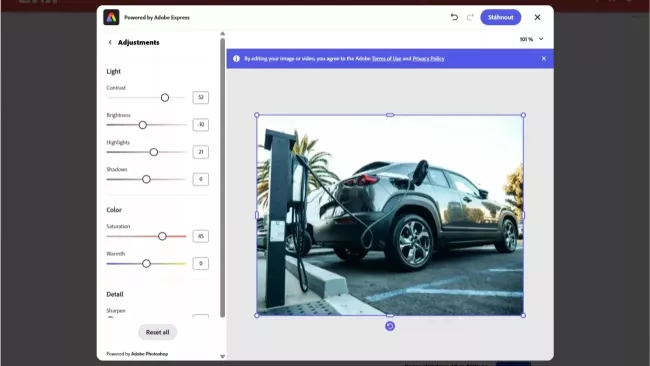Go back from Adjustments panel
The image size is (650, 366).
110,42
